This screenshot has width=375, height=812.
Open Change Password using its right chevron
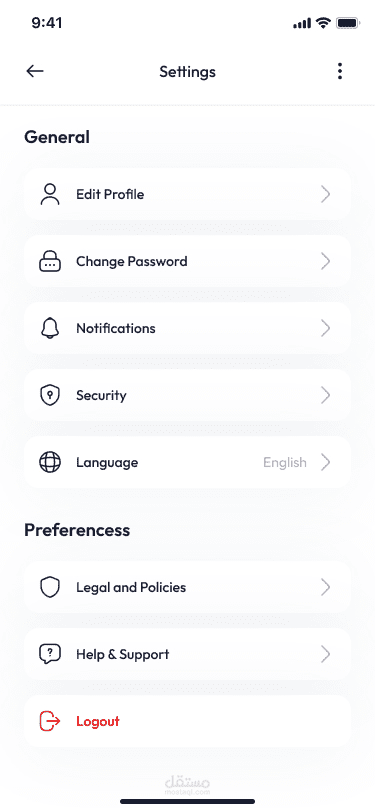325,262
